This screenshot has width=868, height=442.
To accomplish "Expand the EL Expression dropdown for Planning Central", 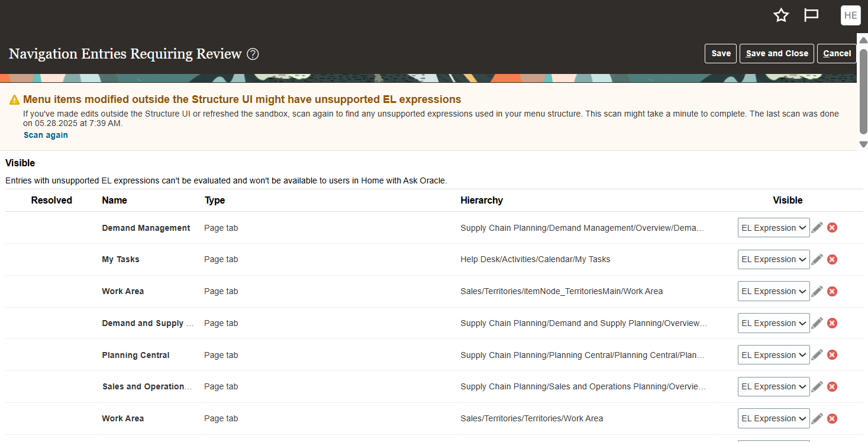I will [x=773, y=354].
